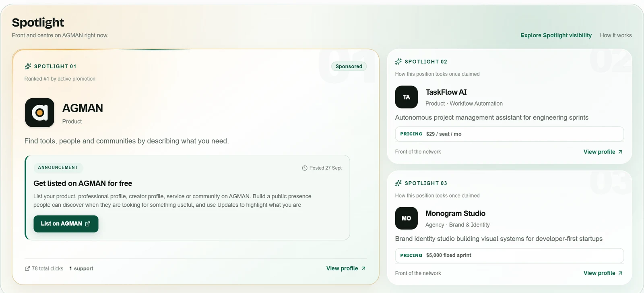Click the Sponsored badge
Screen dimensions: 644x293
tap(349, 66)
